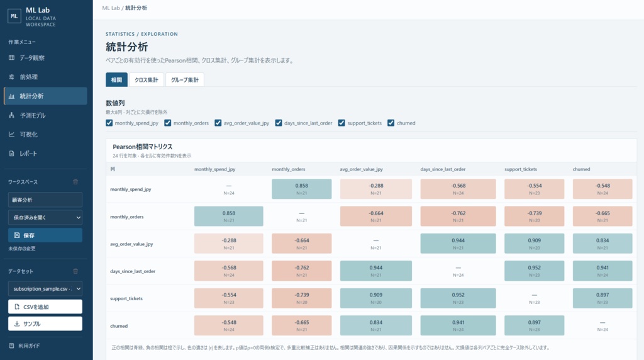The width and height of the screenshot is (644, 360).
Task: Uncheck the support_tickets column checkbox
Action: (x=341, y=123)
